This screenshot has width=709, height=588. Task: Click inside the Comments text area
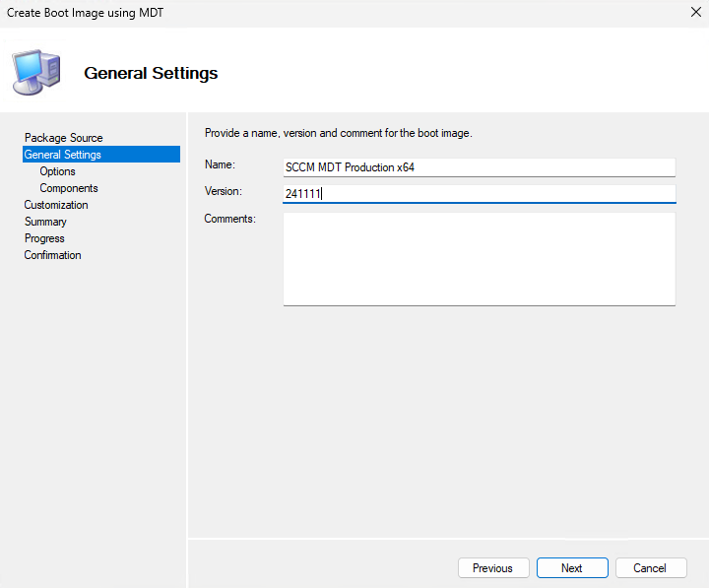tap(479, 259)
